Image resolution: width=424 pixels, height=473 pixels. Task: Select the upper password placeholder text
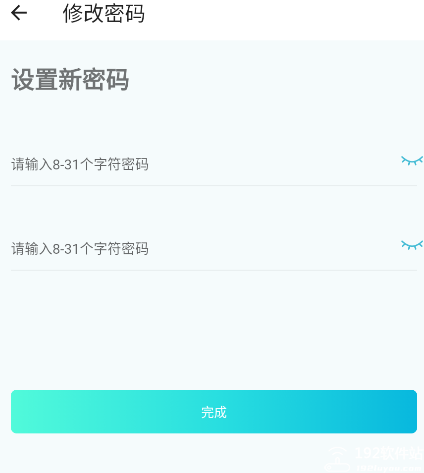point(80,164)
